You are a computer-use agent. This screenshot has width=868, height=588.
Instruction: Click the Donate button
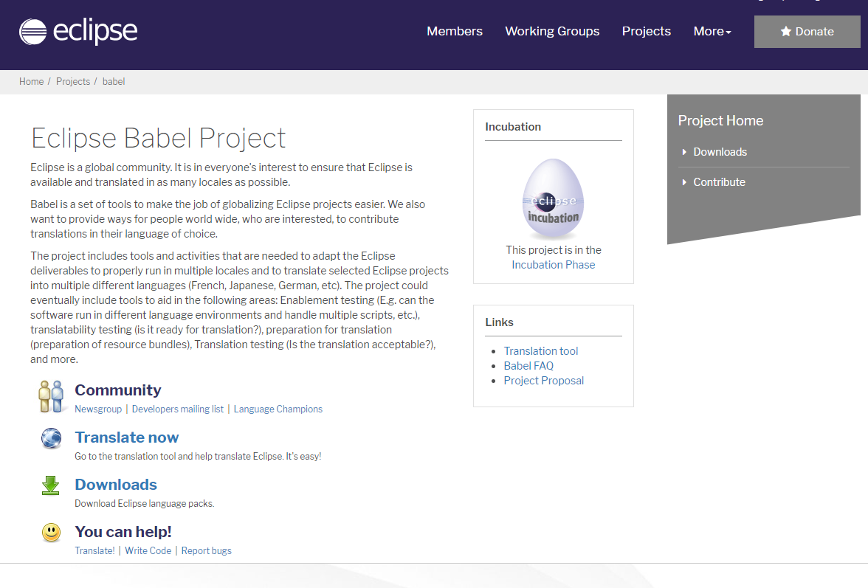[807, 32]
